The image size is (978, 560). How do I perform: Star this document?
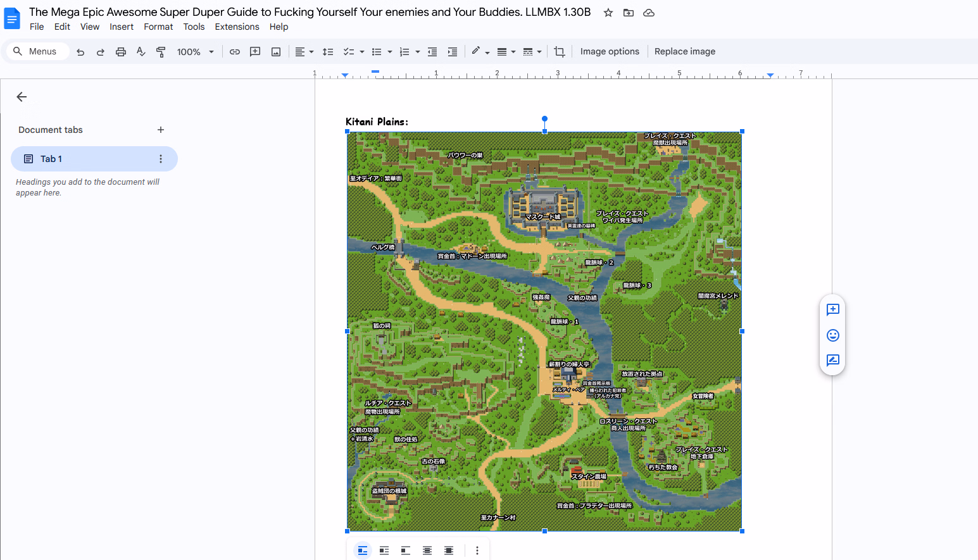(608, 13)
